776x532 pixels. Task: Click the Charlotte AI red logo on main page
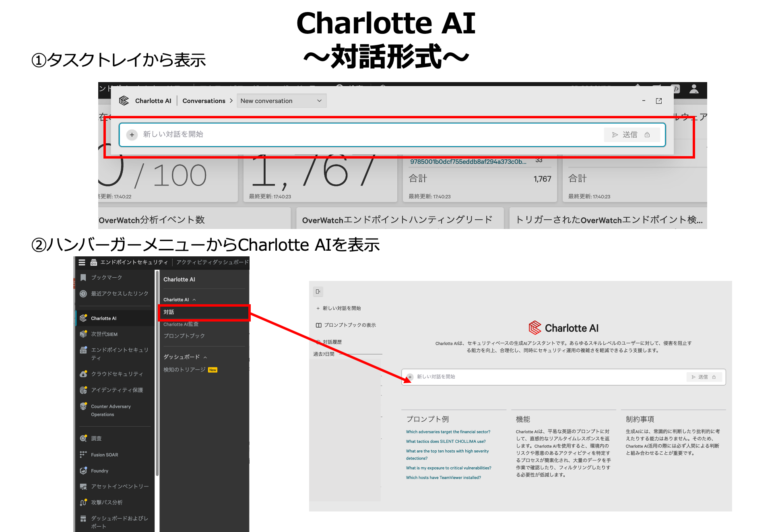coord(535,328)
